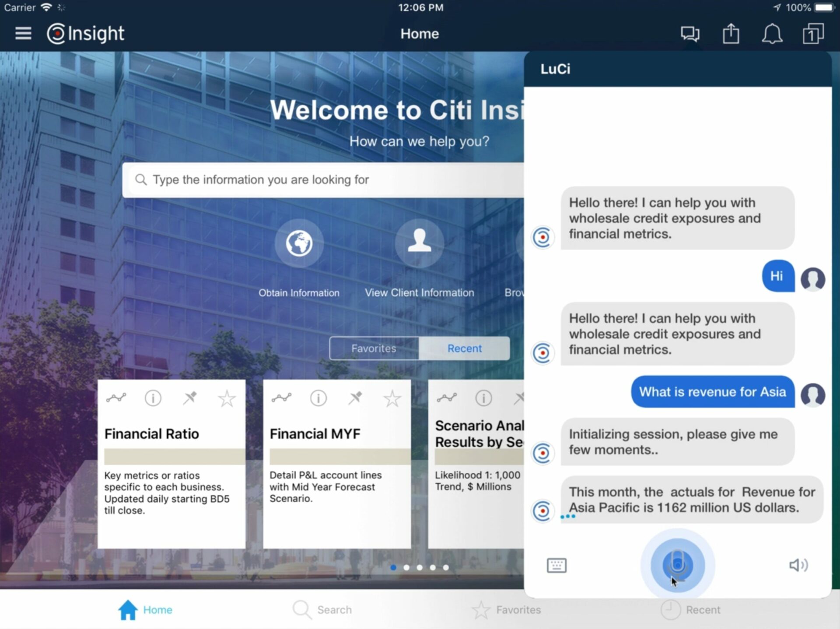This screenshot has width=840, height=629.
Task: Open trend chart icon on Scenario Analysis card
Action: (447, 398)
